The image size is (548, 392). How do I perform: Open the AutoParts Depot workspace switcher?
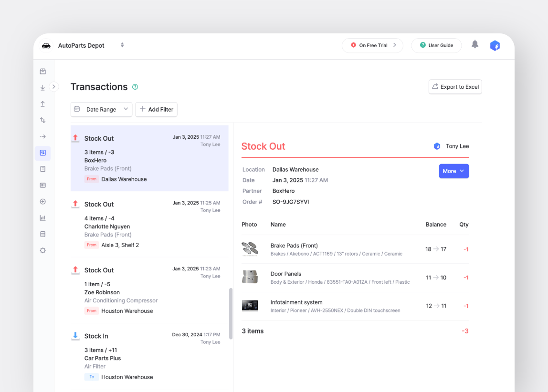[122, 45]
